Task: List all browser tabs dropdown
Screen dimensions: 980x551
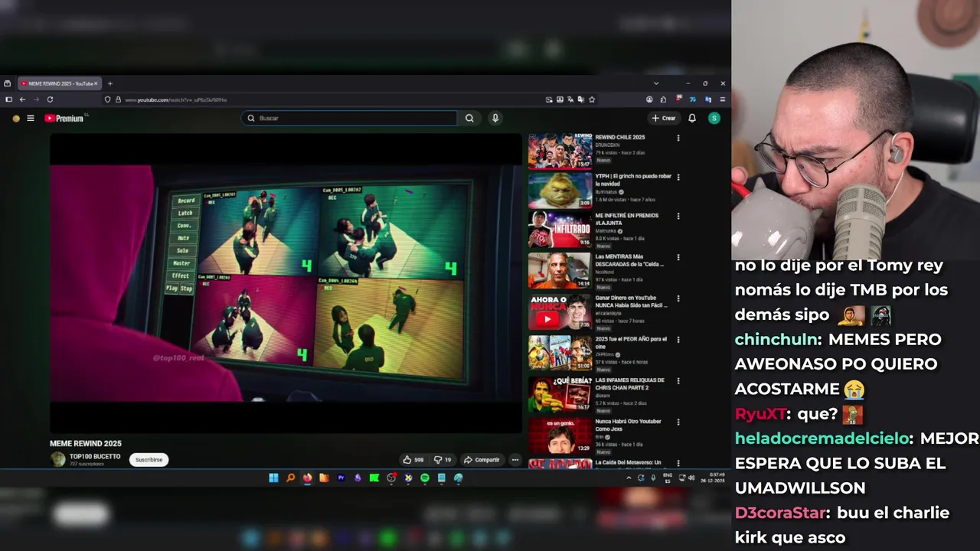Action: [x=655, y=83]
